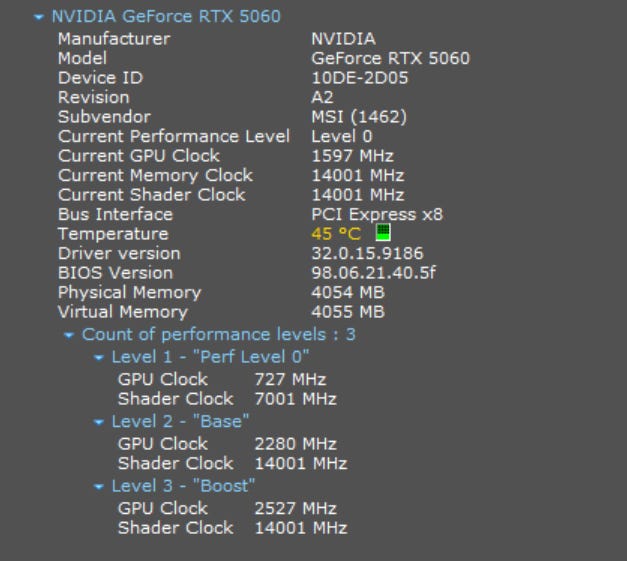627x561 pixels.
Task: Select the Device ID row
Action: click(100, 78)
